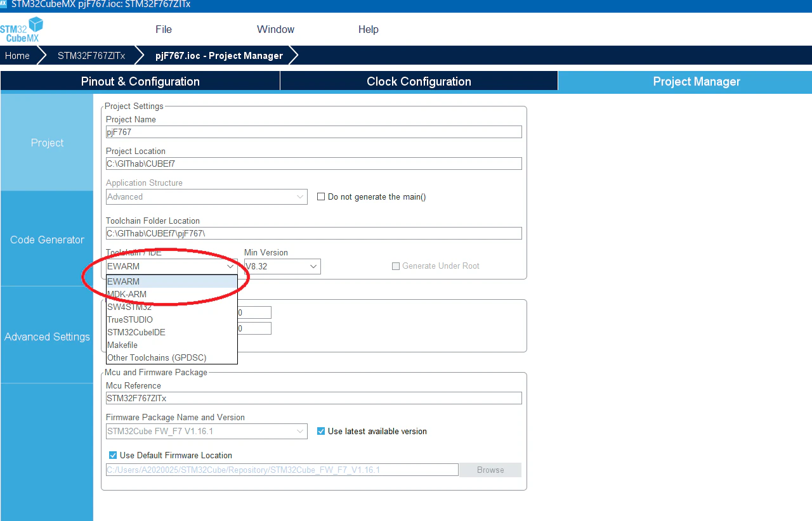Check Do not generate the main()
The height and width of the screenshot is (521, 812).
[321, 196]
